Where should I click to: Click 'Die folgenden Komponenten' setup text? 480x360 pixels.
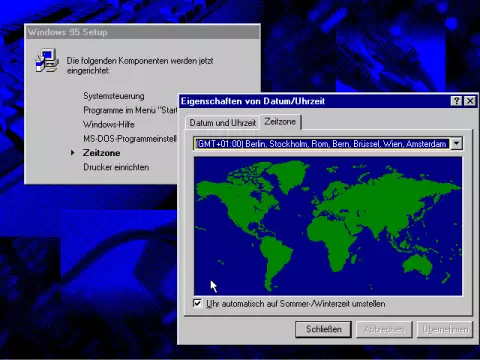point(140,66)
